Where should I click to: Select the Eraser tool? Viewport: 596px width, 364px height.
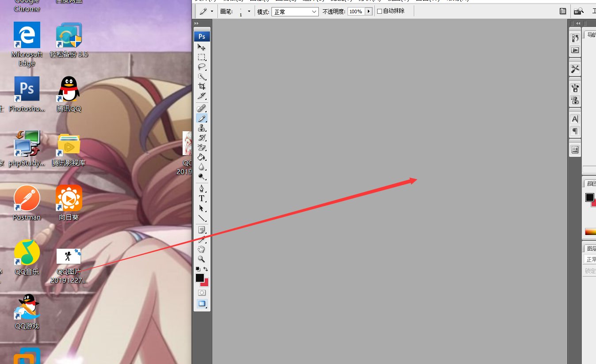click(x=202, y=147)
